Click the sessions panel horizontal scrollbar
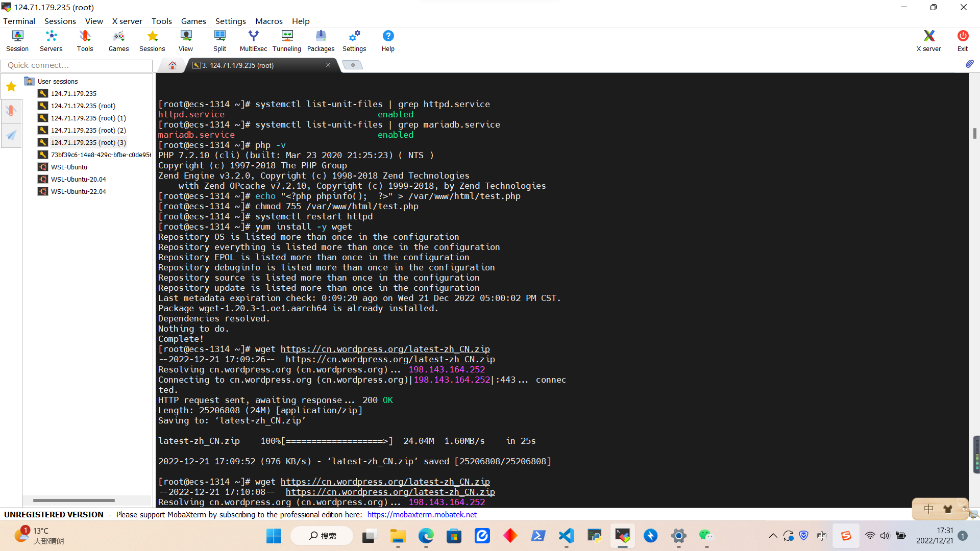The height and width of the screenshot is (551, 980). coord(74,500)
